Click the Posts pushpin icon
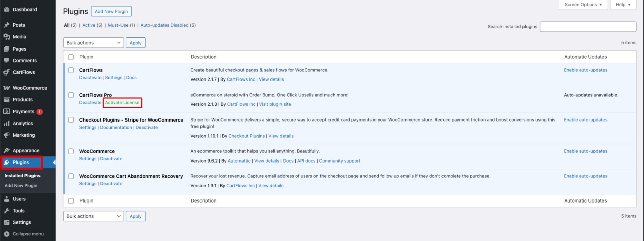Viewport: 644px width, 241px height. (x=7, y=25)
